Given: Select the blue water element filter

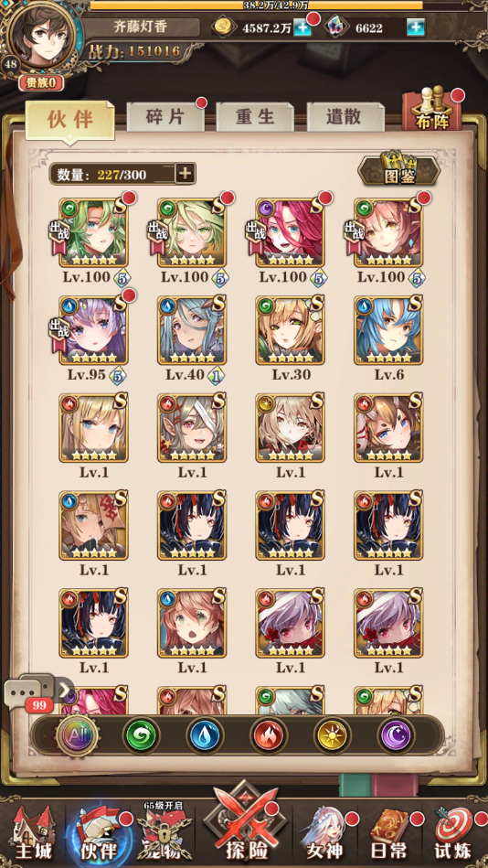Looking at the screenshot, I should click(205, 735).
